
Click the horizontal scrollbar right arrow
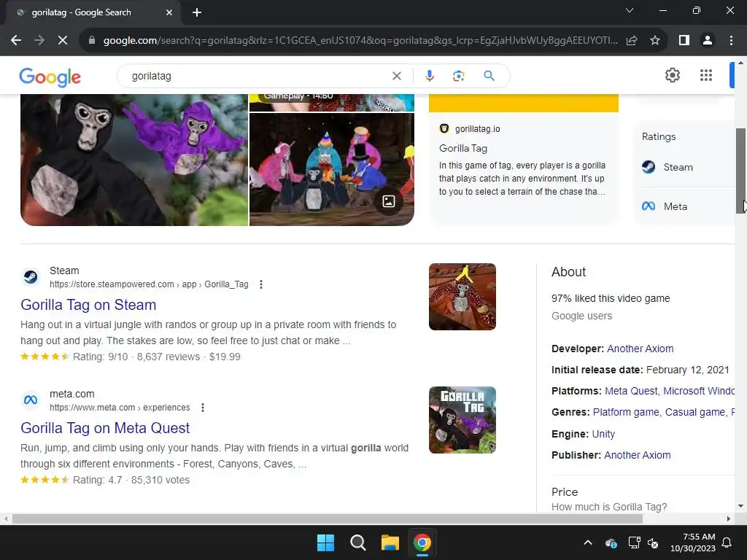point(729,518)
